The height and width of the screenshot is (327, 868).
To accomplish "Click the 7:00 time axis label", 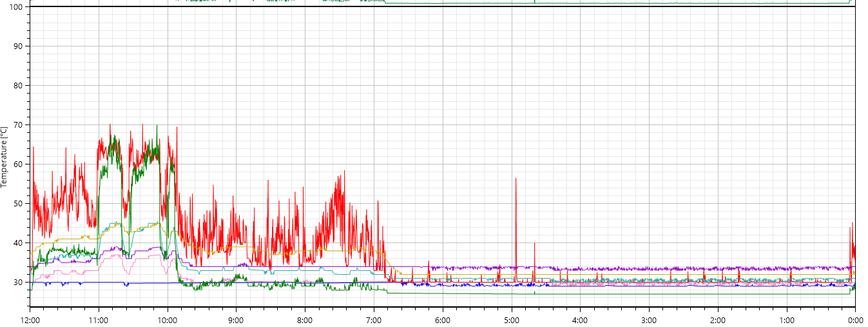I will (374, 320).
